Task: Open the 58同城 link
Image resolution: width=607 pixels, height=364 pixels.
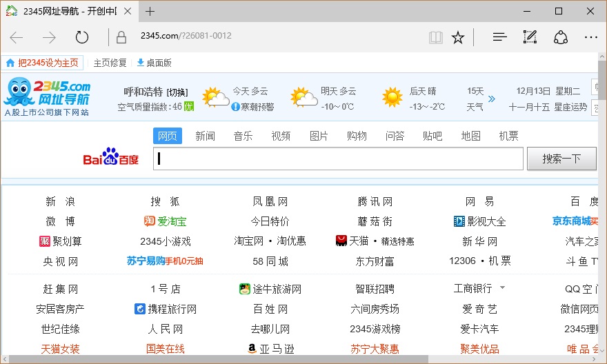Action: pyautogui.click(x=270, y=261)
